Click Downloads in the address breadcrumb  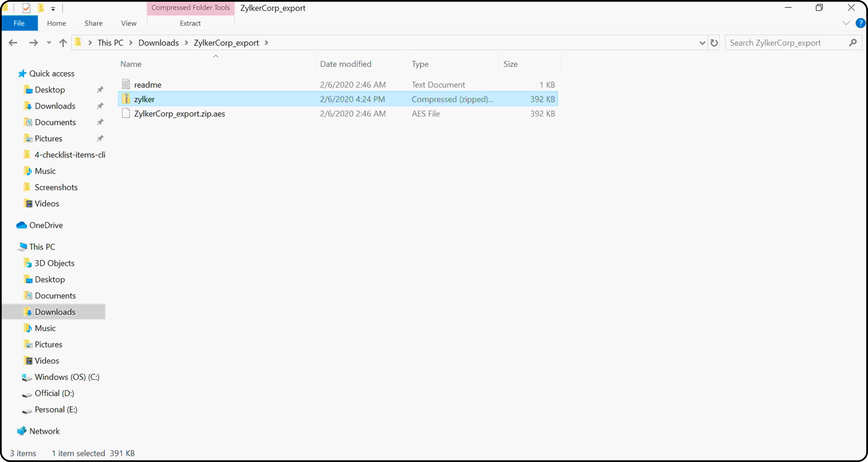(x=158, y=43)
